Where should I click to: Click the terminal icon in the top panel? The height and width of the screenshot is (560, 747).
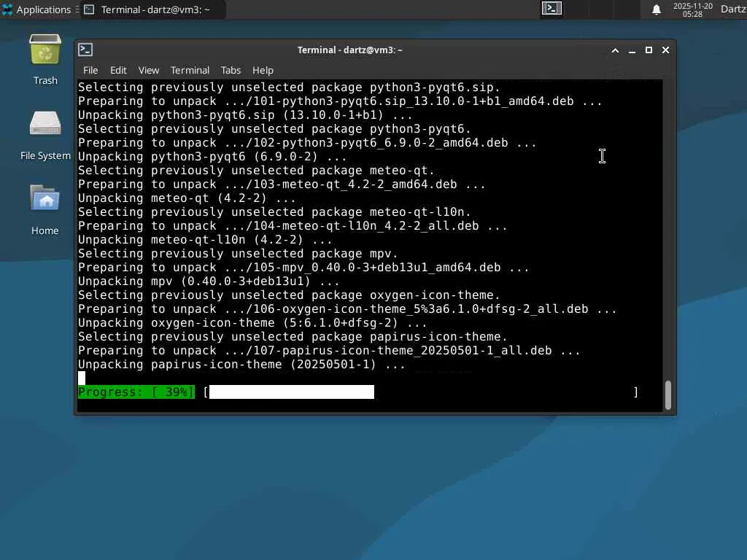pos(551,9)
